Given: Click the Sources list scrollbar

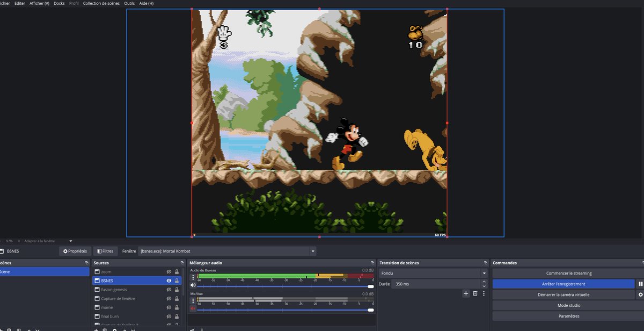Looking at the screenshot, I should [184, 282].
